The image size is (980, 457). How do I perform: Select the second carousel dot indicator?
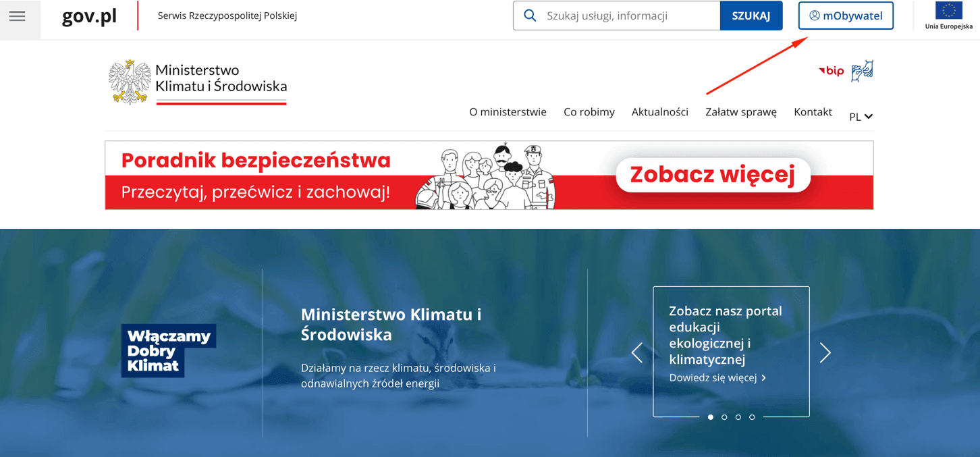click(724, 417)
